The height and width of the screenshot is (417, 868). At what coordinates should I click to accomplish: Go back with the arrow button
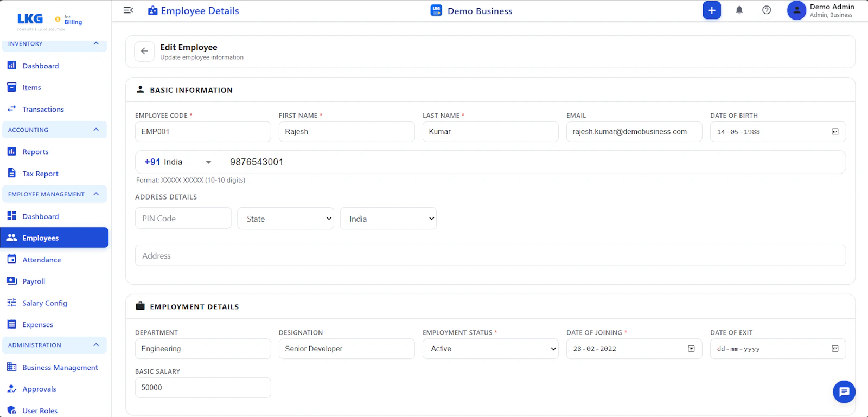144,51
